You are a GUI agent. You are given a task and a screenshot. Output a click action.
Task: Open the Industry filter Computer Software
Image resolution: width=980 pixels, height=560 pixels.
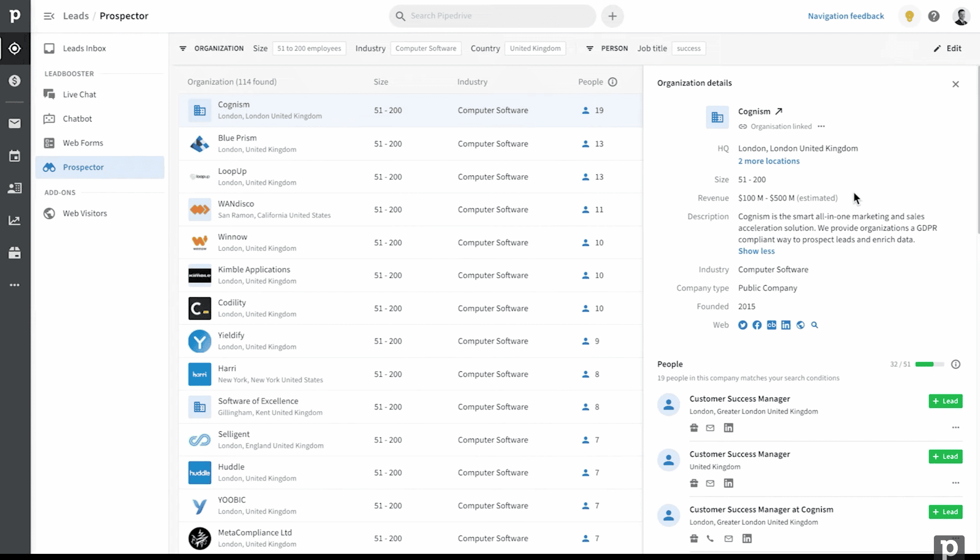[x=426, y=48]
